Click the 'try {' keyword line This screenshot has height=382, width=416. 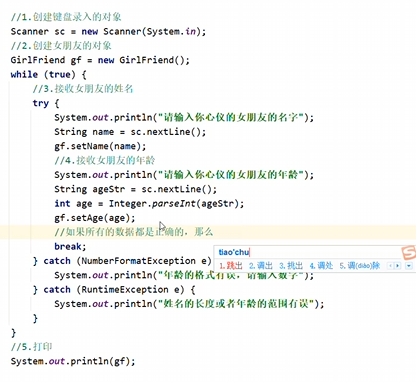pos(46,103)
